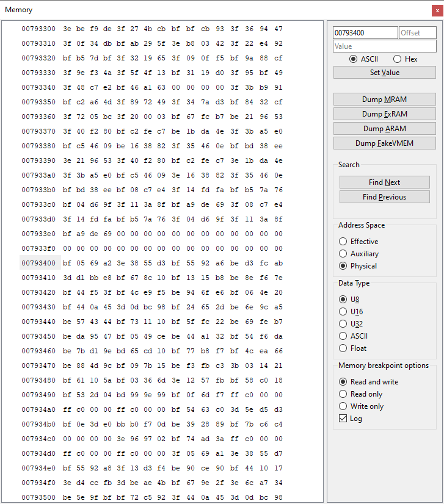Select first byte 3d in row 00793410
The height and width of the screenshot is (504, 444).
(x=67, y=278)
